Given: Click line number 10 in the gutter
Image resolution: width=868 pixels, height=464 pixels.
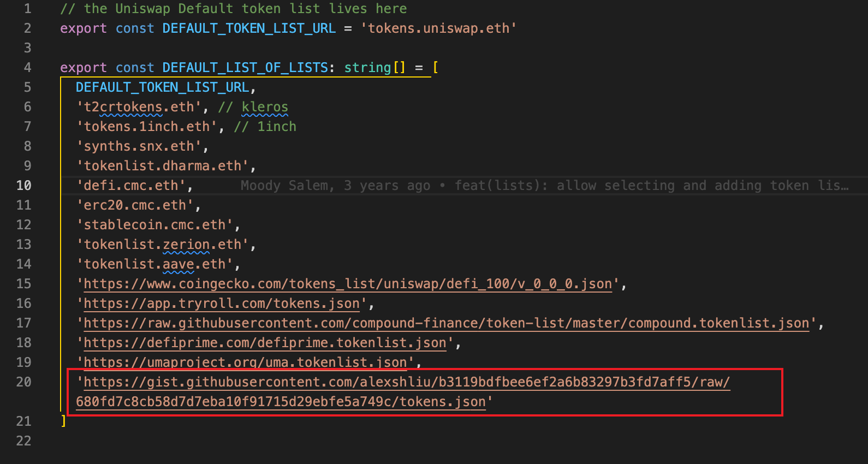Looking at the screenshot, I should pos(23,186).
